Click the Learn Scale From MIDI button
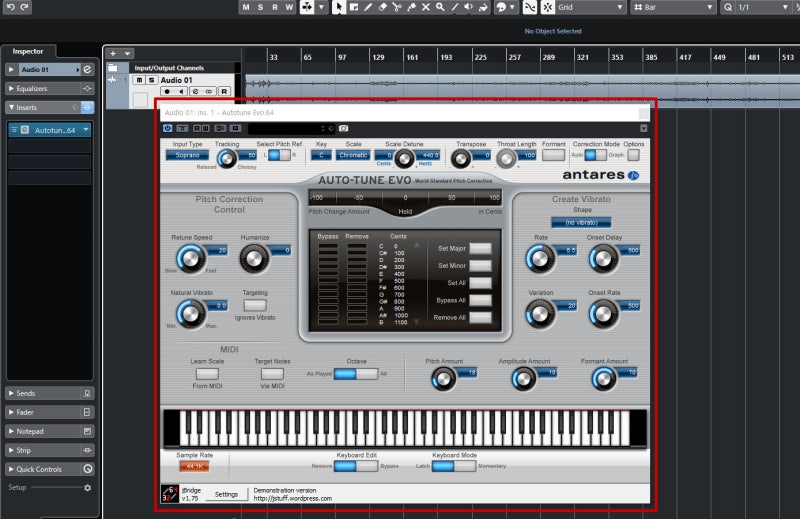Image resolution: width=800 pixels, height=519 pixels. click(207, 374)
